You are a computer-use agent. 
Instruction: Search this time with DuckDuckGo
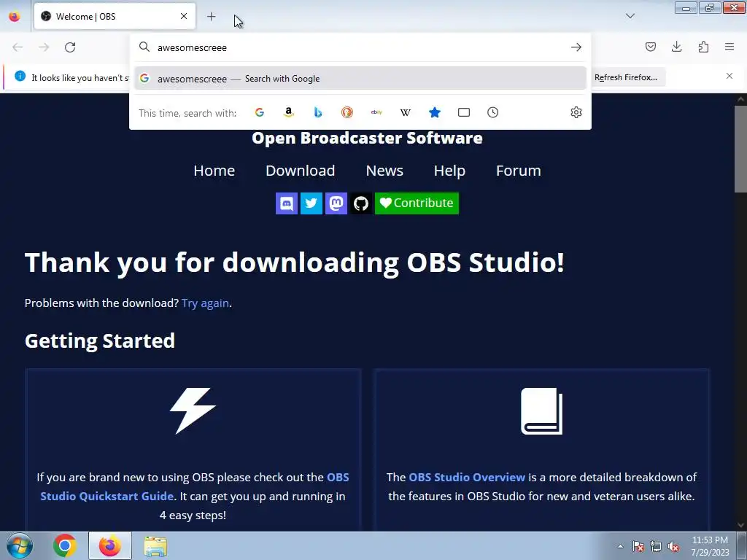pos(347,112)
